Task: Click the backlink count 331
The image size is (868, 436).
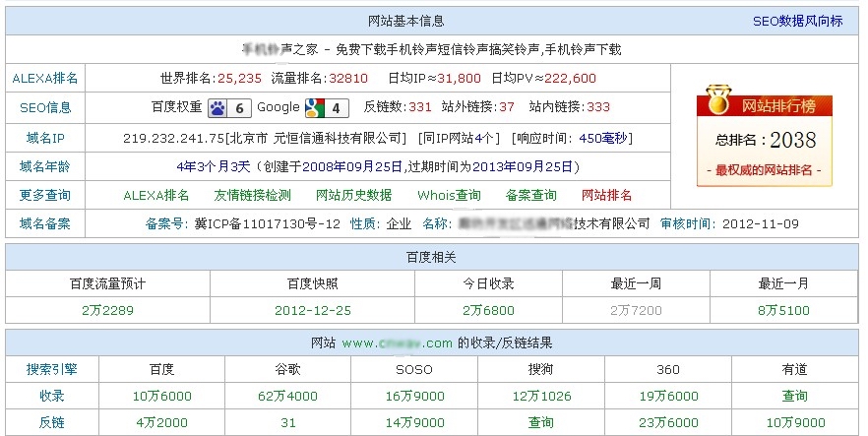Action: [420, 107]
